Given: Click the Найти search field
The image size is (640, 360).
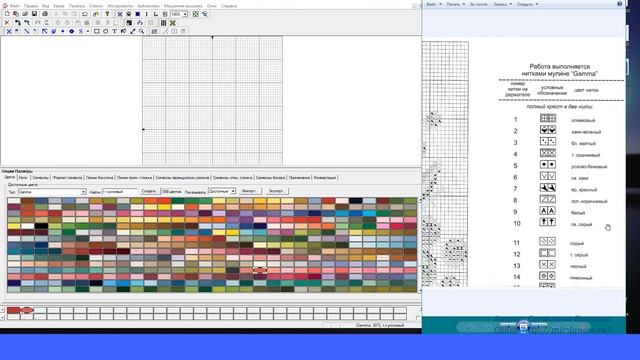Looking at the screenshot, I should pyautogui.click(x=119, y=191).
